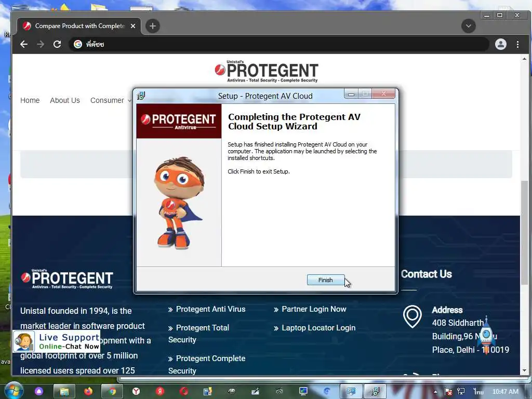Image resolution: width=532 pixels, height=399 pixels.
Task: Open the purple Alice taskbar icon
Action: click(39, 392)
